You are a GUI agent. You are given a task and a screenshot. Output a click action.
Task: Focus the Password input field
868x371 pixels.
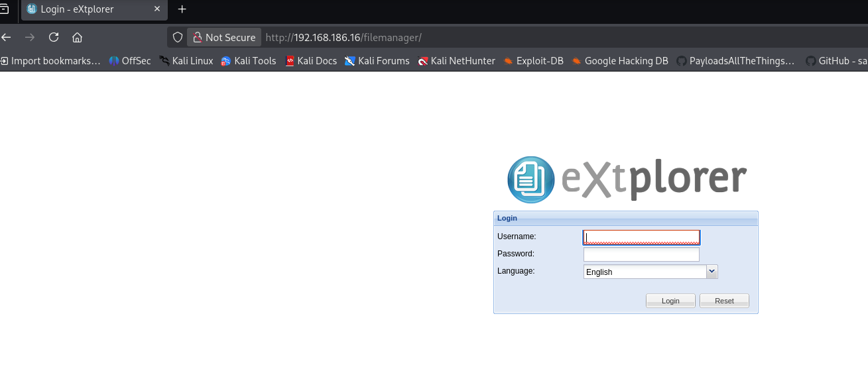641,254
